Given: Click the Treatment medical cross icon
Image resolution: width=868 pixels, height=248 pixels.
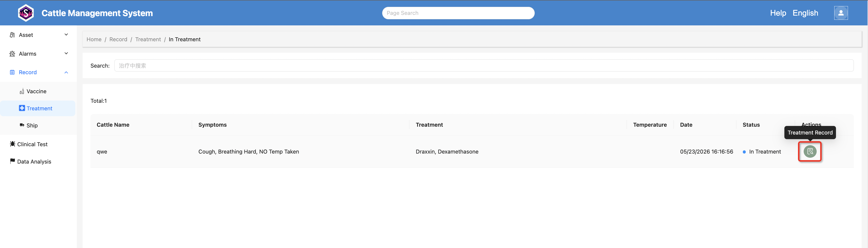Looking at the screenshot, I should pyautogui.click(x=22, y=108).
